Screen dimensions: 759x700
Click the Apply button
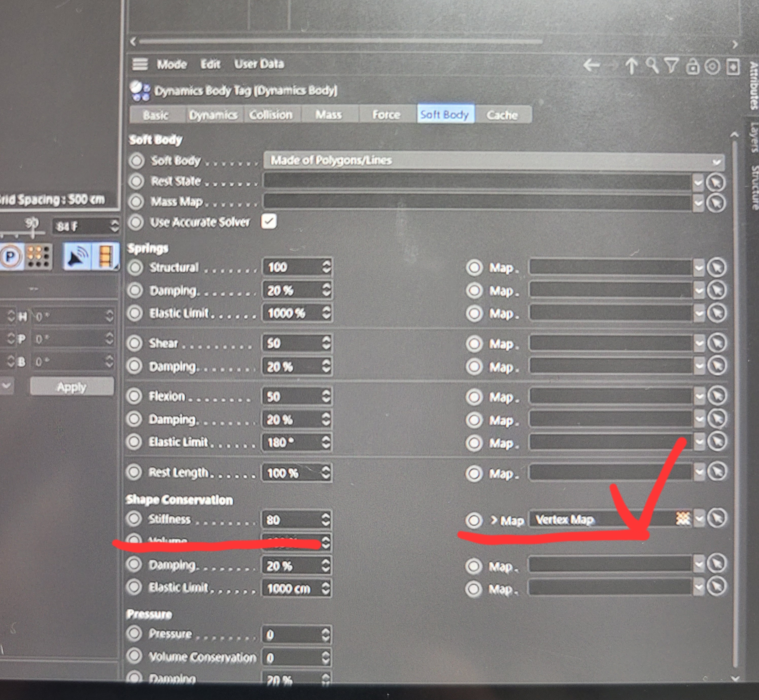click(72, 387)
